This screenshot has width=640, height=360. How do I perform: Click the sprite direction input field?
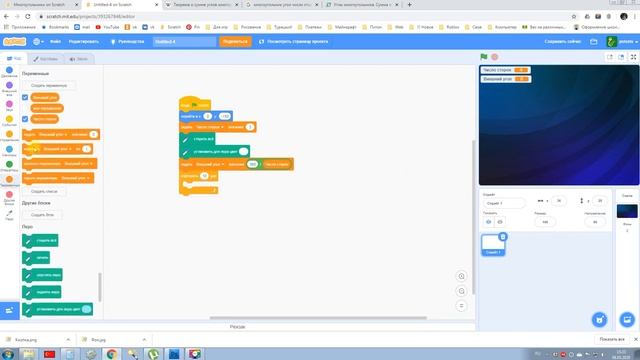point(595,222)
